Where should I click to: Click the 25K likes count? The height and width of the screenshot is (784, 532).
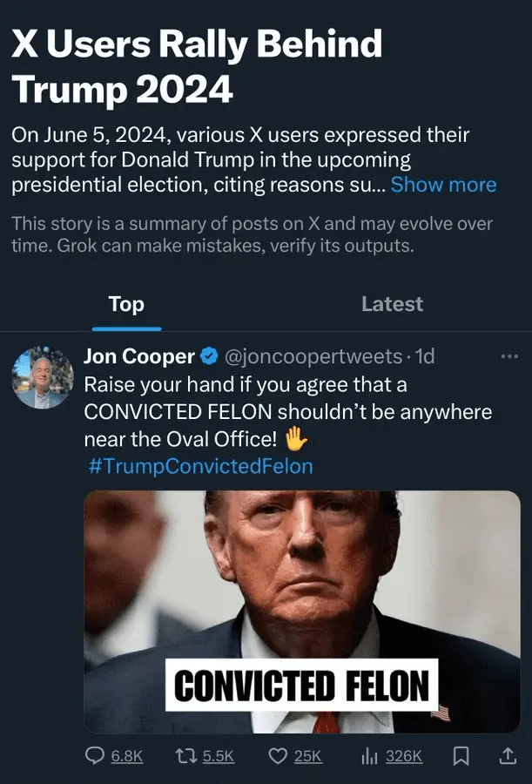pyautogui.click(x=307, y=756)
